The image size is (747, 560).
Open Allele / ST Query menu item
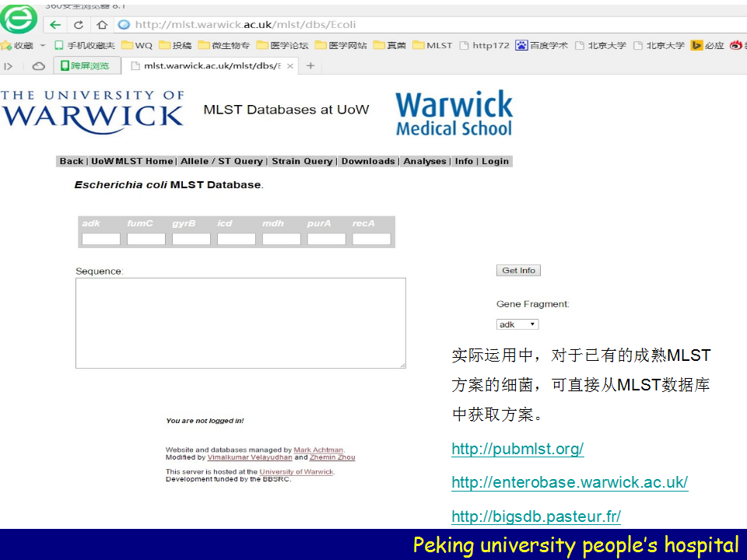pyautogui.click(x=222, y=162)
